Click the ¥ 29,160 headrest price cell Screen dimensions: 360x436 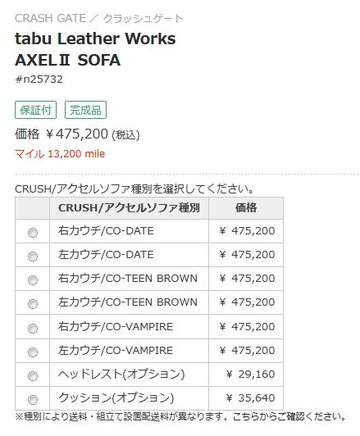coord(246,374)
